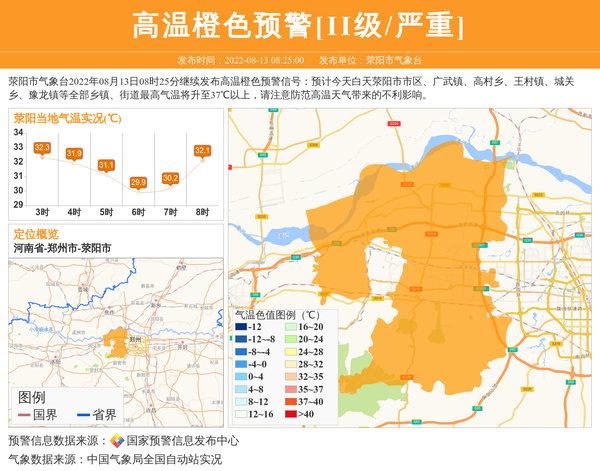
Task: Click the 荥阳当地气温实况 chart heading
Action: pos(68,118)
